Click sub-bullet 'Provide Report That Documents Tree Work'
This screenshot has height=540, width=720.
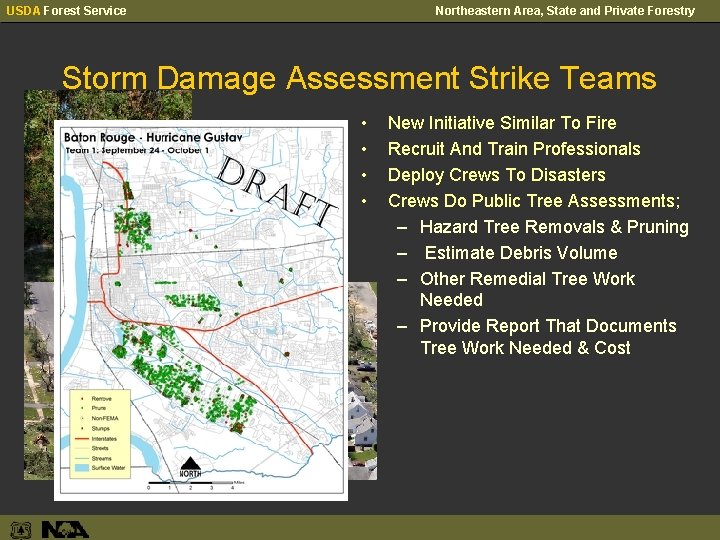point(548,337)
